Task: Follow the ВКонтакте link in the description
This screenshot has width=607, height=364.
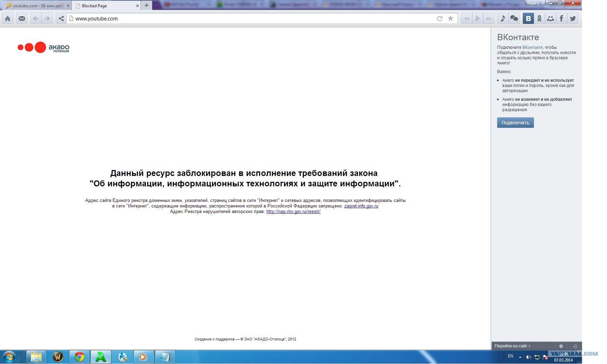Action: coord(533,47)
